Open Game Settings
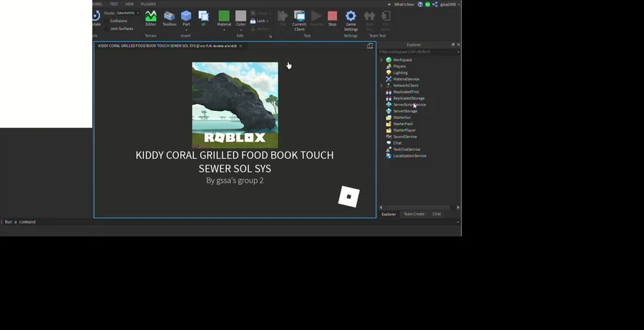 tap(351, 21)
